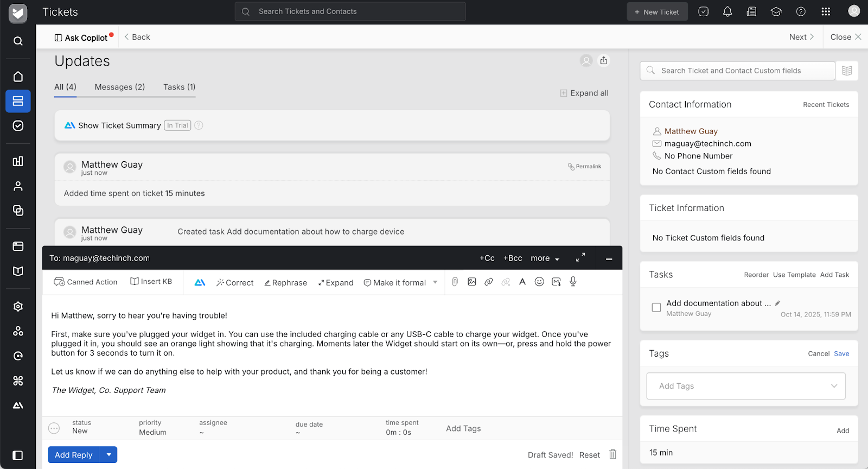Toggle the collapse sidebar icon at bottom left
Image resolution: width=868 pixels, height=469 pixels.
click(18, 455)
